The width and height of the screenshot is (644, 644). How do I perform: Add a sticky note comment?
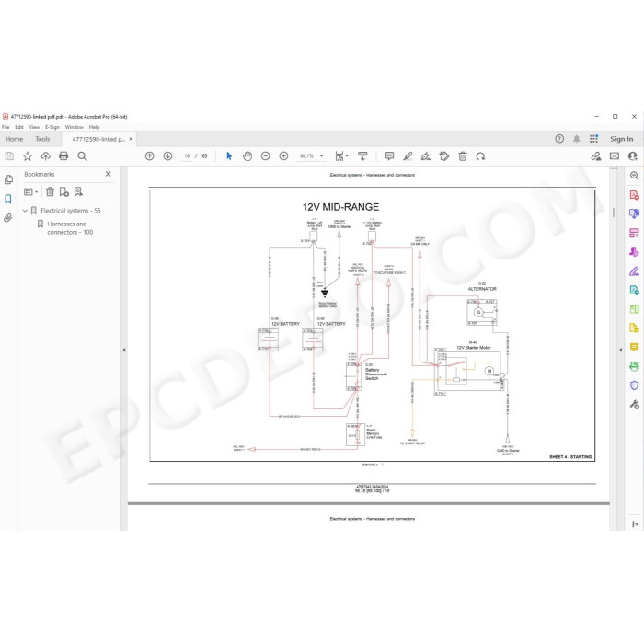point(389,156)
